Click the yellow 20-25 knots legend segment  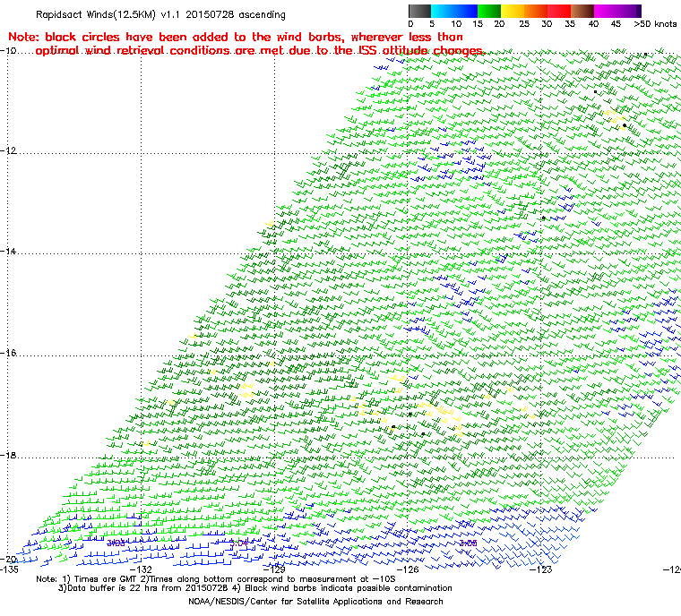tap(513, 11)
